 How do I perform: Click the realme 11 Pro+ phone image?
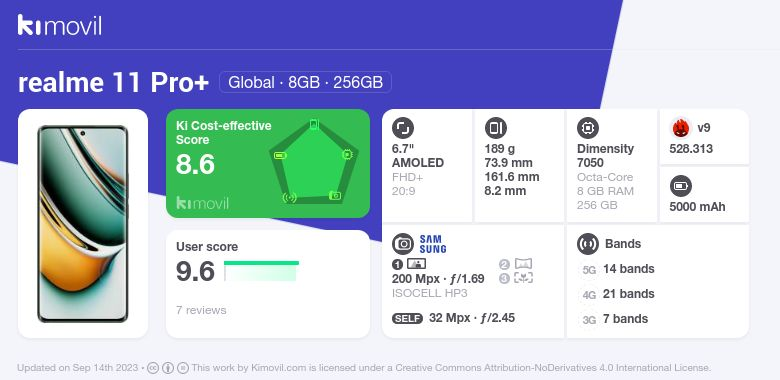(83, 224)
